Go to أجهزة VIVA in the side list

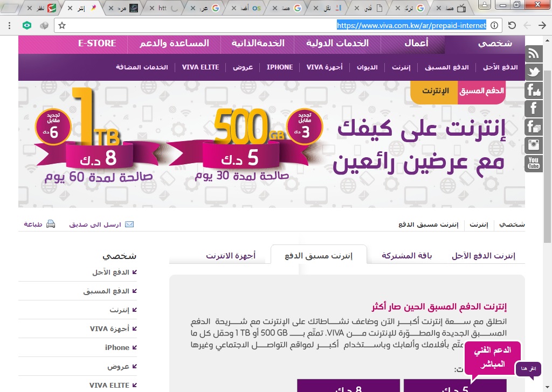click(x=109, y=328)
